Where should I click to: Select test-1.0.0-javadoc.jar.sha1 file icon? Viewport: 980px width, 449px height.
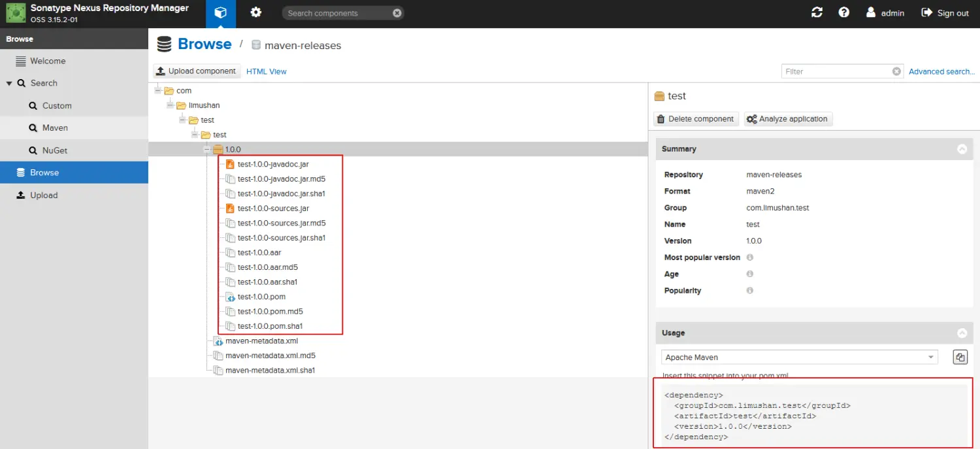pyautogui.click(x=230, y=193)
